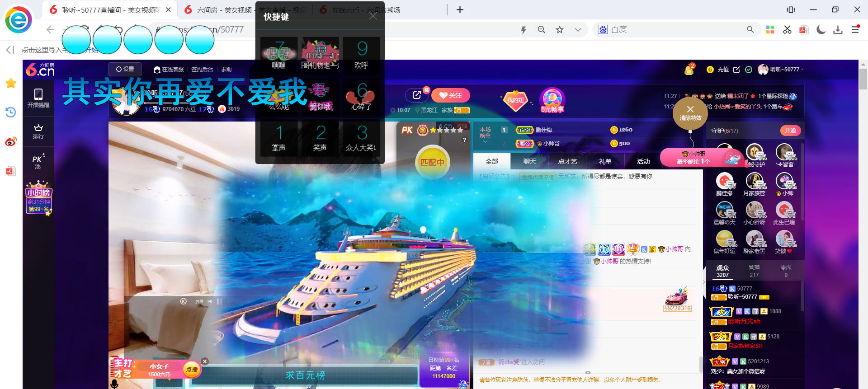Click the share icon beside 关注 button

pos(417,95)
